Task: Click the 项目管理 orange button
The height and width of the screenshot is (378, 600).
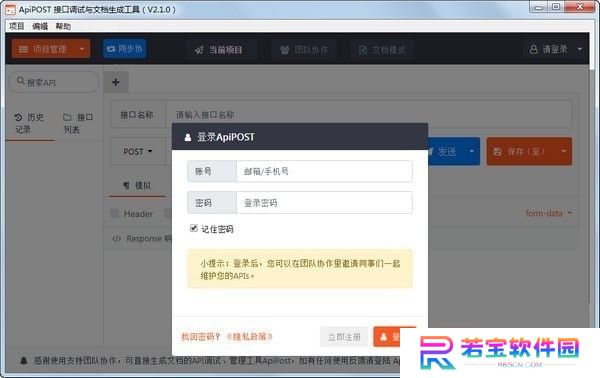Action: pos(51,49)
